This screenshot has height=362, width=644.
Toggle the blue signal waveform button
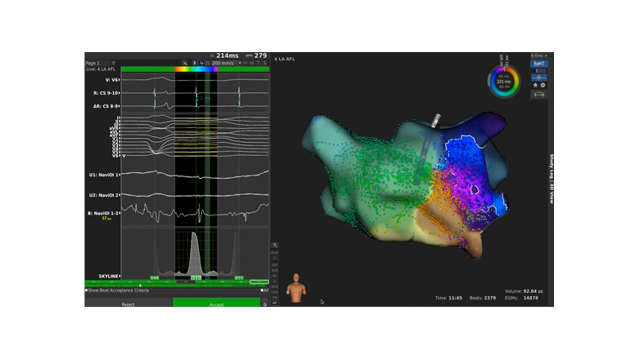point(539,77)
